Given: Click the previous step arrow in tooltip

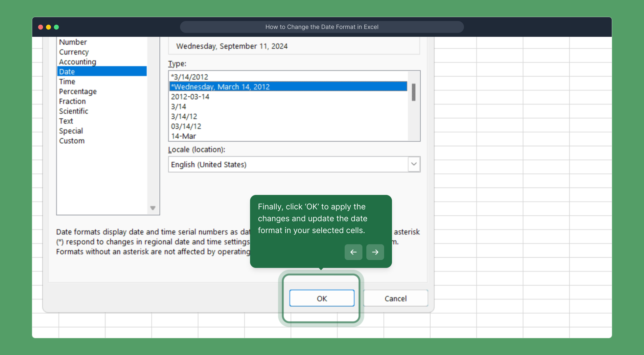Looking at the screenshot, I should click(353, 252).
